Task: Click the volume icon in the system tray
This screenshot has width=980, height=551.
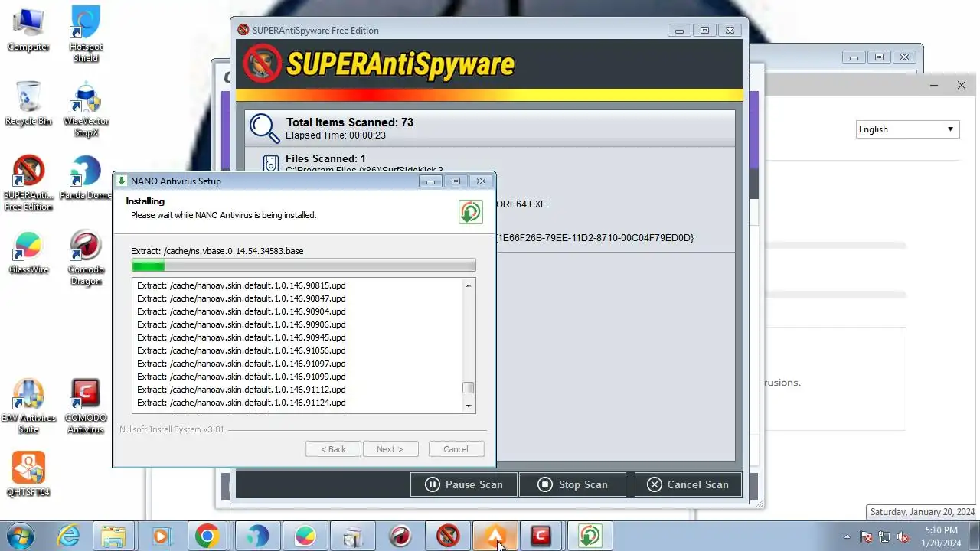Action: click(903, 536)
